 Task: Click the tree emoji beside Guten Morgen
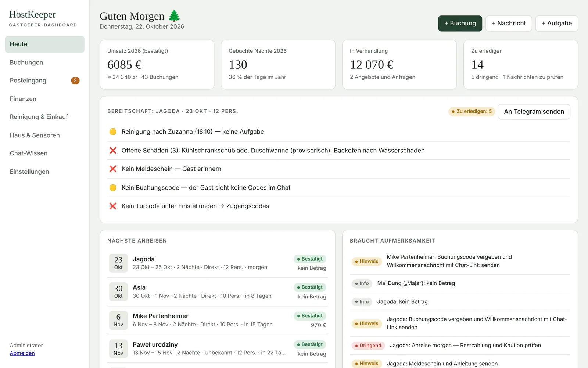click(174, 16)
